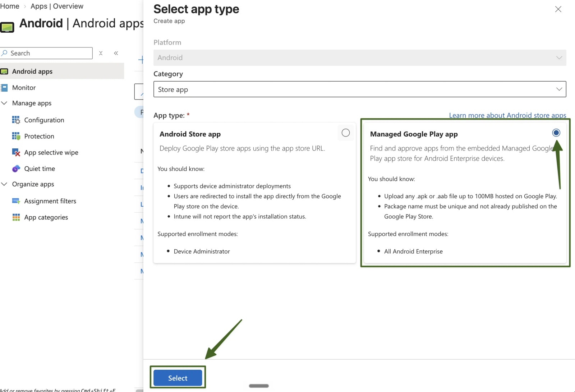The image size is (575, 392).
Task: Click the Managed Google Play app card title
Action: (414, 134)
